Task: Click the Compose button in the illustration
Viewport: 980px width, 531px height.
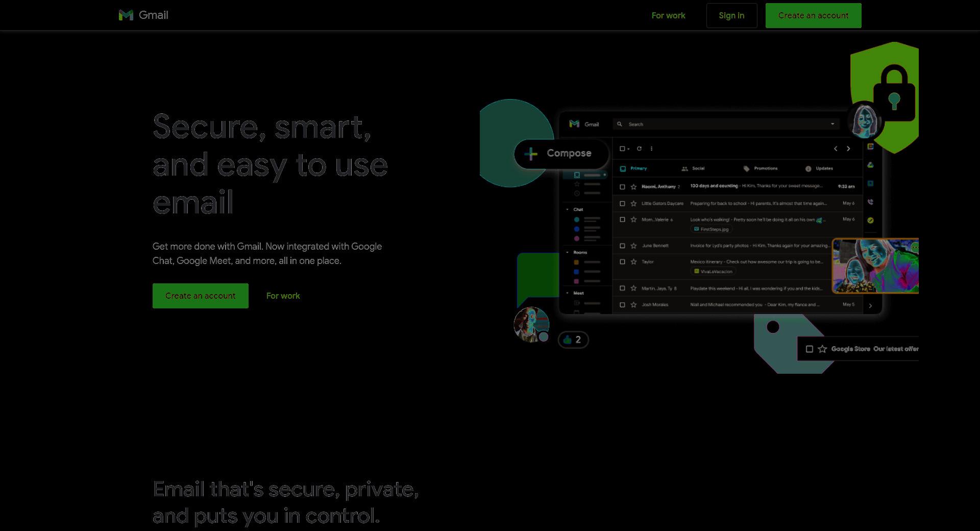Action: [561, 153]
